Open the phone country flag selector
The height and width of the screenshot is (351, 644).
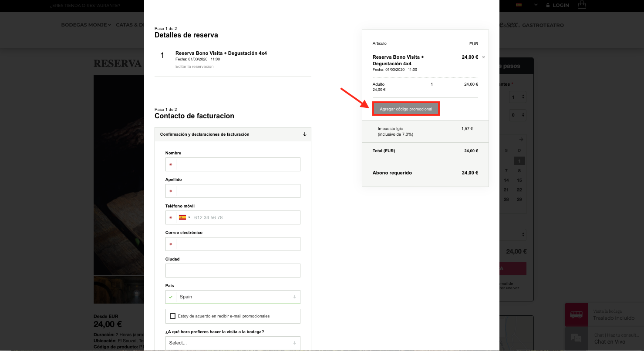coord(185,217)
